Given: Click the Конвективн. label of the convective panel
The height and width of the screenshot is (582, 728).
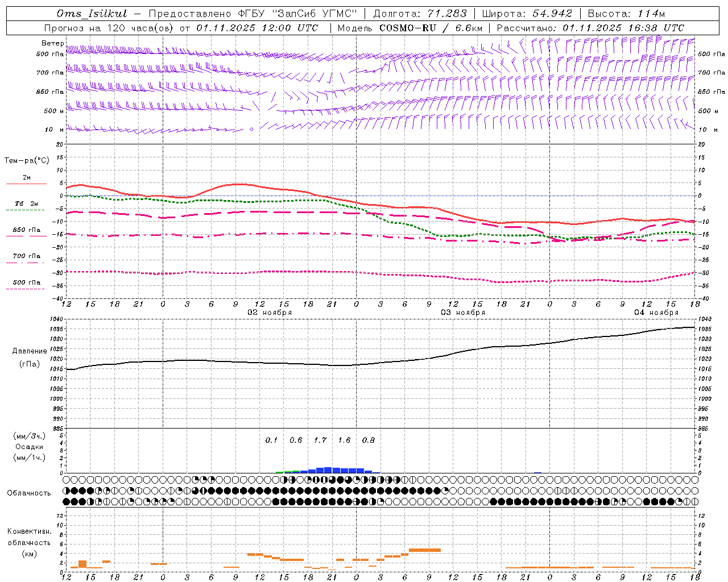Looking at the screenshot, I should [29, 531].
